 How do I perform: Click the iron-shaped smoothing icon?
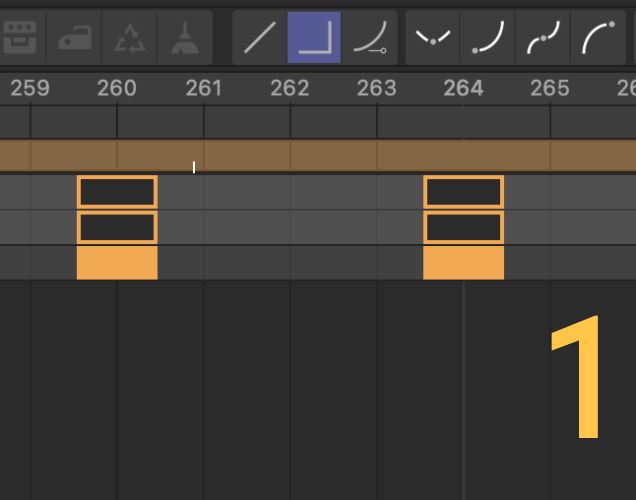pos(75,38)
